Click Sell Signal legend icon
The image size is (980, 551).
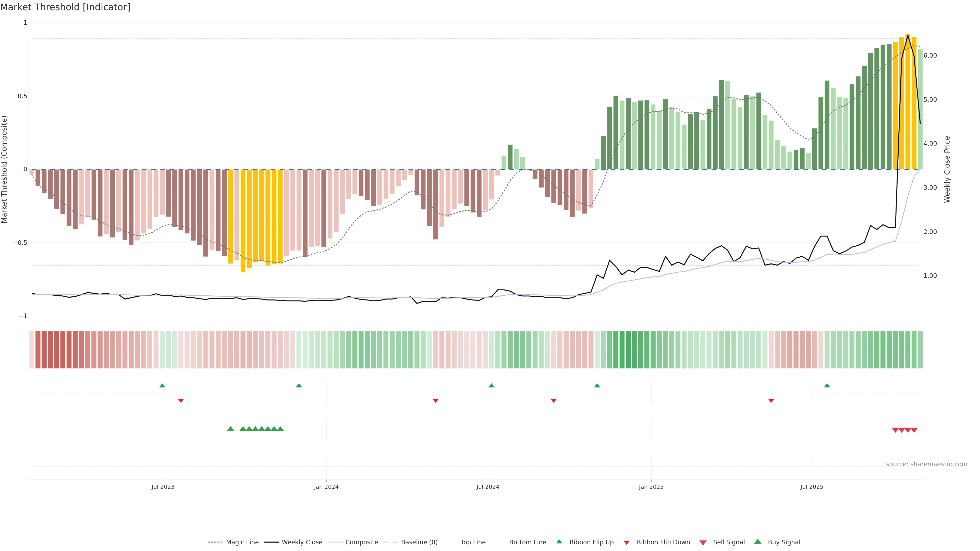click(x=703, y=543)
